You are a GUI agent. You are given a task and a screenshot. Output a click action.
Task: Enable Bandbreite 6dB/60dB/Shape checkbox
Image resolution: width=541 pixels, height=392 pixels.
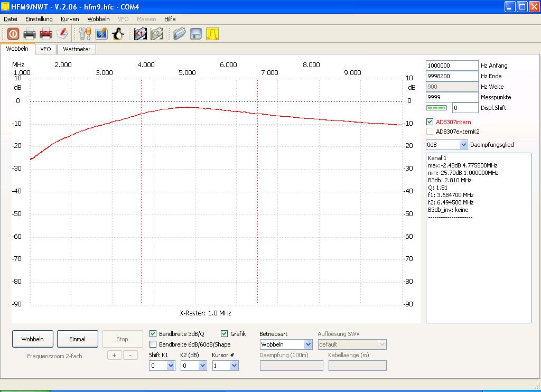(x=153, y=344)
